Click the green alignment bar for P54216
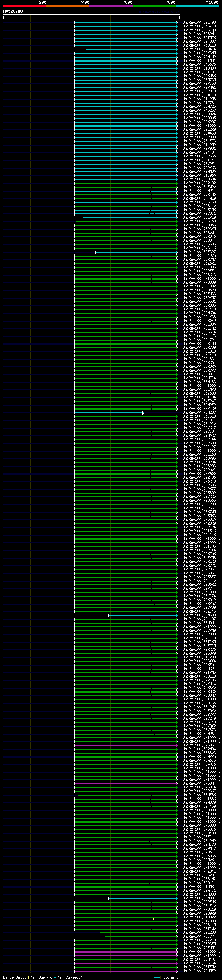 (x=126, y=535)
